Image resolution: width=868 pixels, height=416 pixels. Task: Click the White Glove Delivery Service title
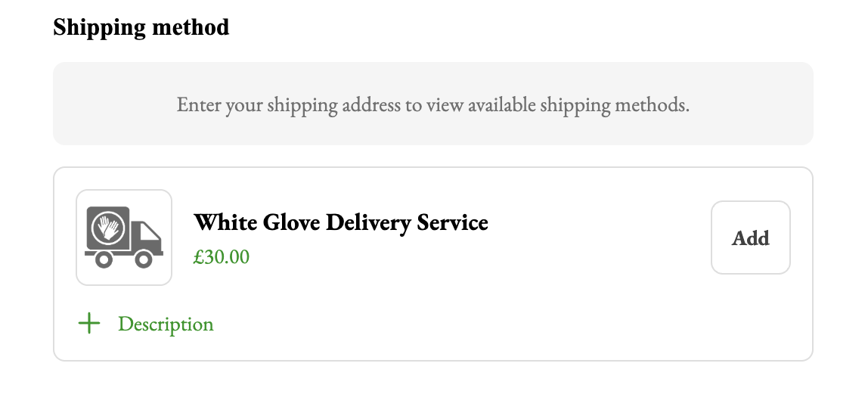tap(341, 222)
